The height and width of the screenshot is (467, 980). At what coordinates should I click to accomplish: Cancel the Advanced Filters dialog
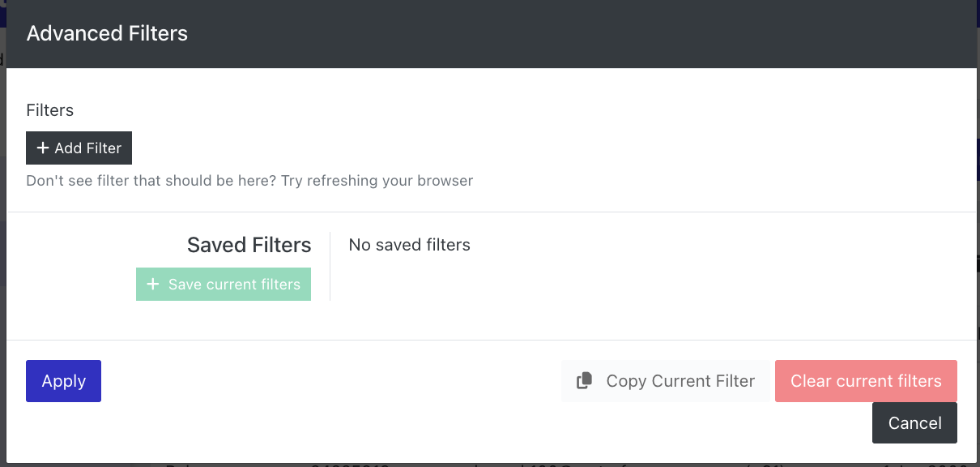914,423
